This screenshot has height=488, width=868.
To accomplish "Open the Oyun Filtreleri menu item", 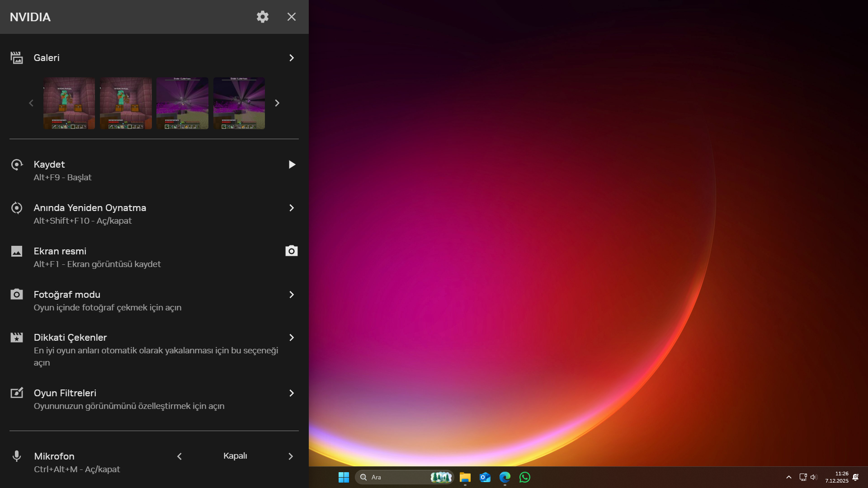I will [x=65, y=393].
